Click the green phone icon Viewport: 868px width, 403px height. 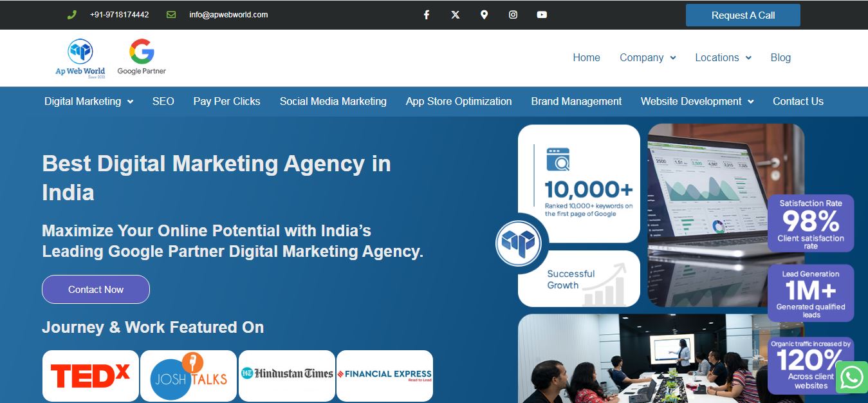pos(72,15)
